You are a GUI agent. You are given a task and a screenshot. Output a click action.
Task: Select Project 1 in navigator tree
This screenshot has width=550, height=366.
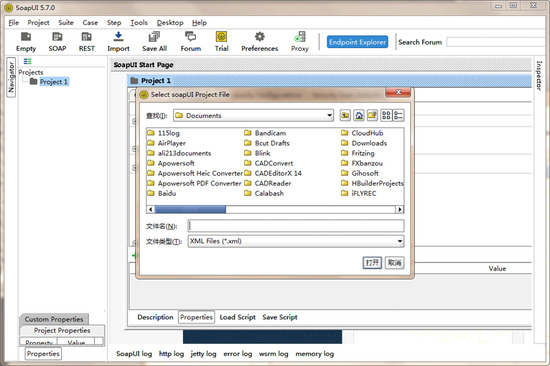53,82
